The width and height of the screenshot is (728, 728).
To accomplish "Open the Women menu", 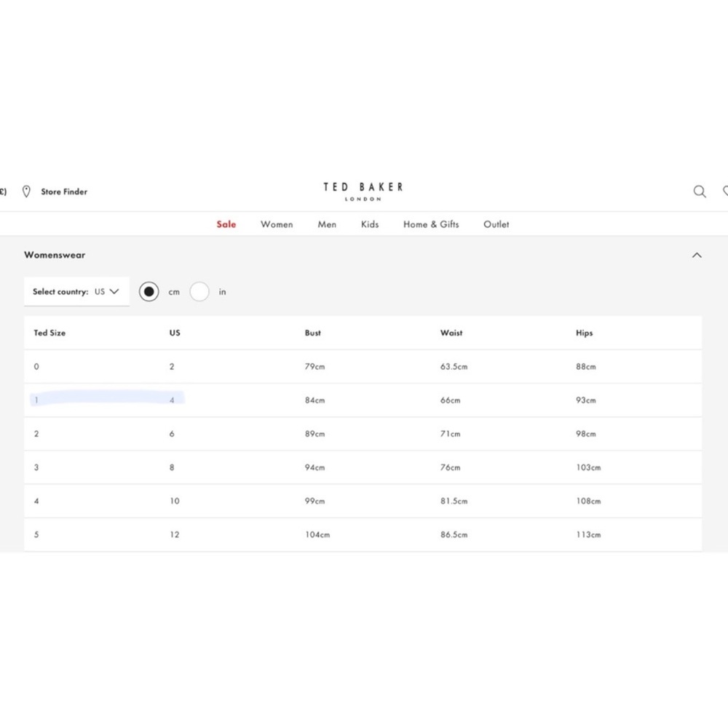I will (277, 224).
